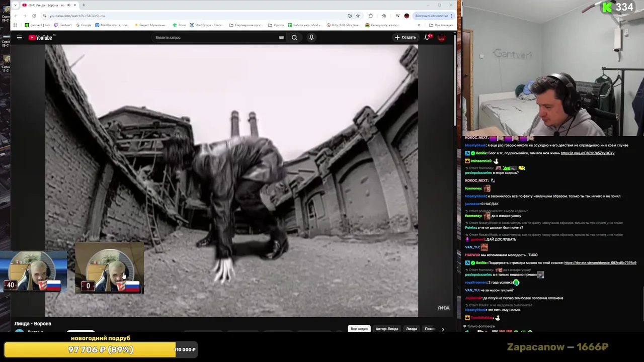Viewport: 644px width, 362px height.
Task: Select the Линда filter chip
Action: tap(412, 329)
